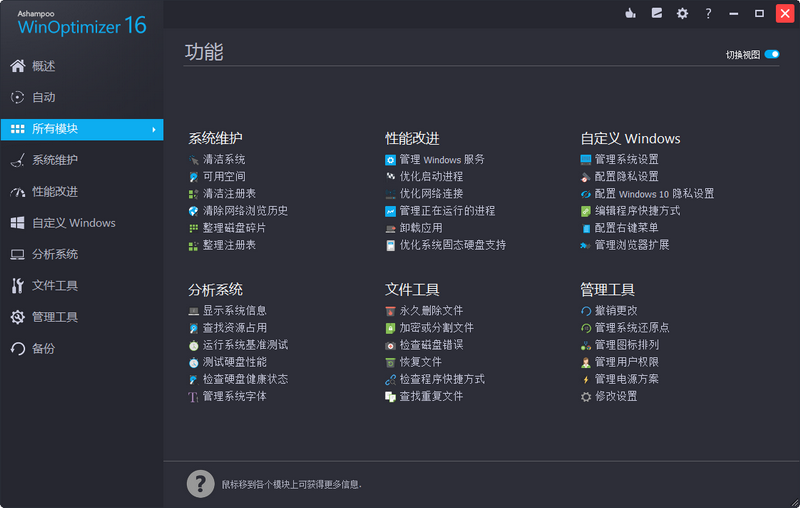Click the WinOptimizer 16 logo
Viewport: 800px width, 508px height.
82,24
